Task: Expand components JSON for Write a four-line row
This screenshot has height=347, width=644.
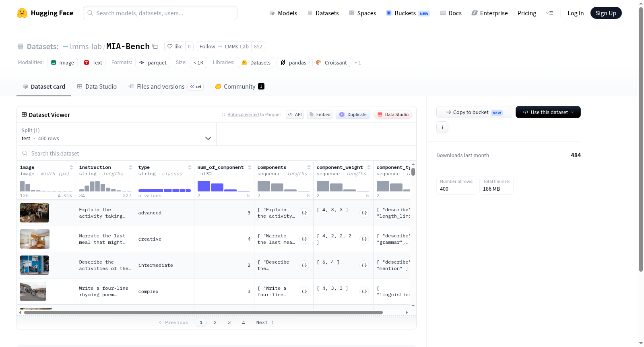Action: pyautogui.click(x=304, y=291)
